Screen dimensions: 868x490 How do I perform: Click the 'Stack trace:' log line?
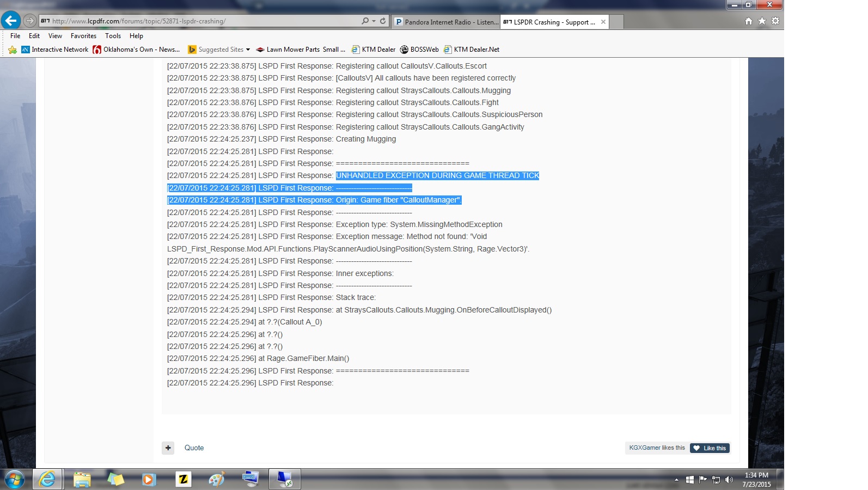[271, 297]
